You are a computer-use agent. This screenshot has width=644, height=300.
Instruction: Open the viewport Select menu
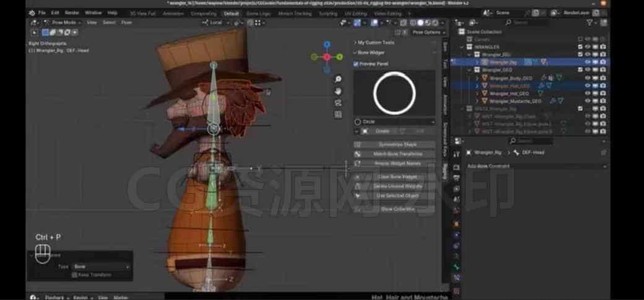click(x=109, y=22)
